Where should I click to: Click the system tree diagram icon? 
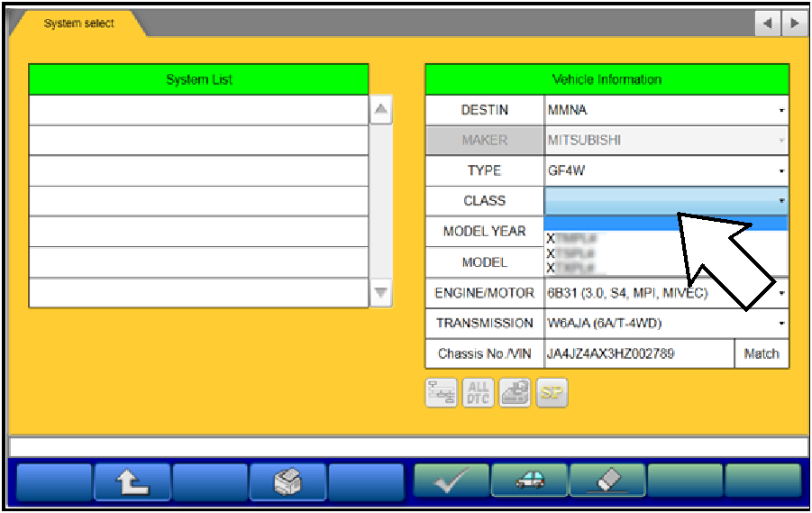coord(442,393)
